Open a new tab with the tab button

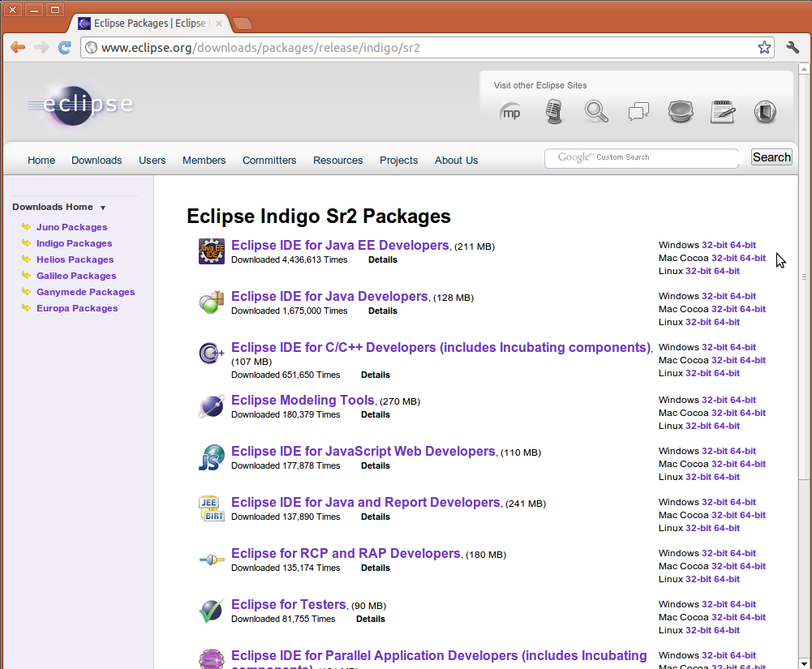pyautogui.click(x=242, y=24)
